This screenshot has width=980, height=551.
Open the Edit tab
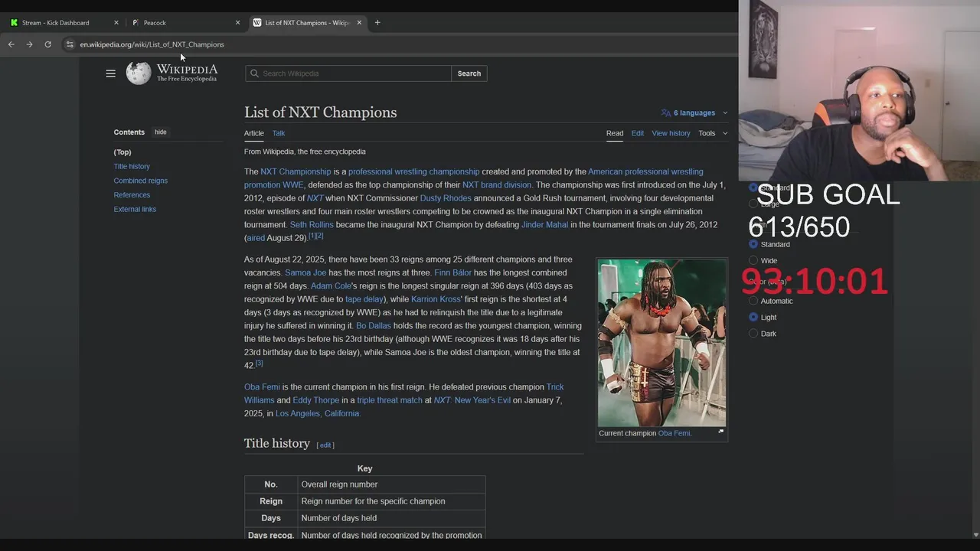[638, 133]
